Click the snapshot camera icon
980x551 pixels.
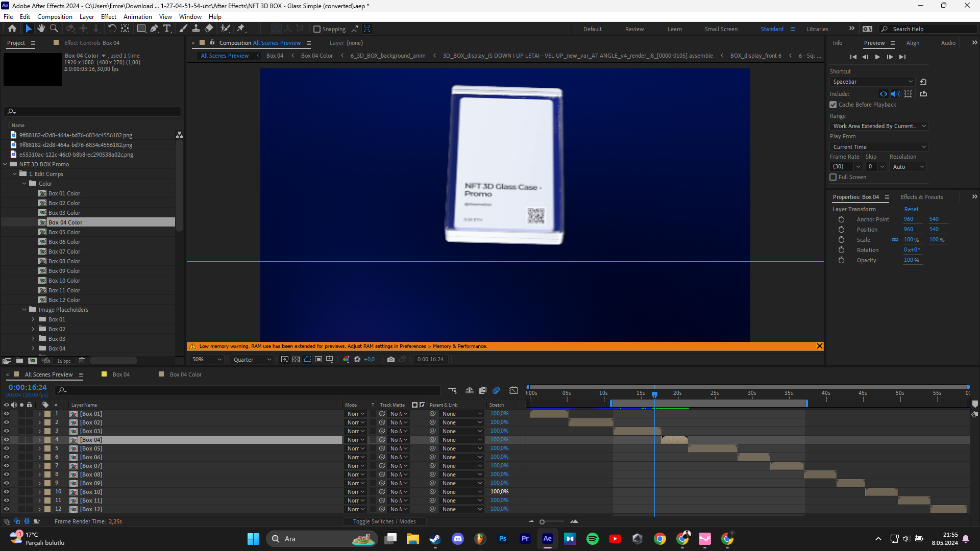coord(391,359)
